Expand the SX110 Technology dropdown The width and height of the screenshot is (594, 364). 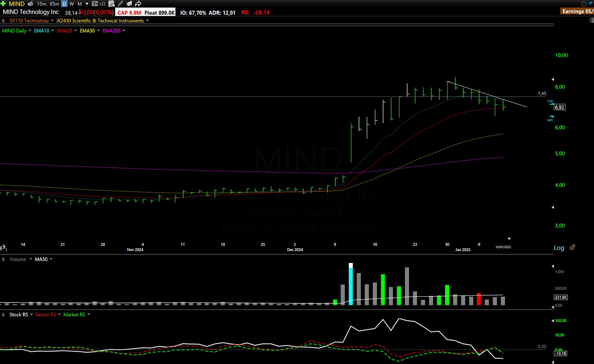[x=52, y=21]
